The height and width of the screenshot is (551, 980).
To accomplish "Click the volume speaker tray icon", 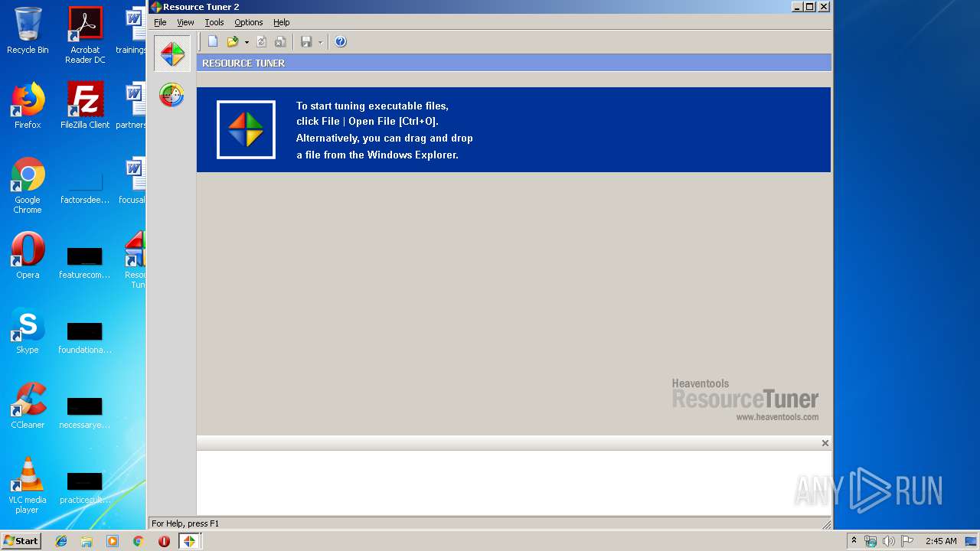I will pyautogui.click(x=889, y=541).
